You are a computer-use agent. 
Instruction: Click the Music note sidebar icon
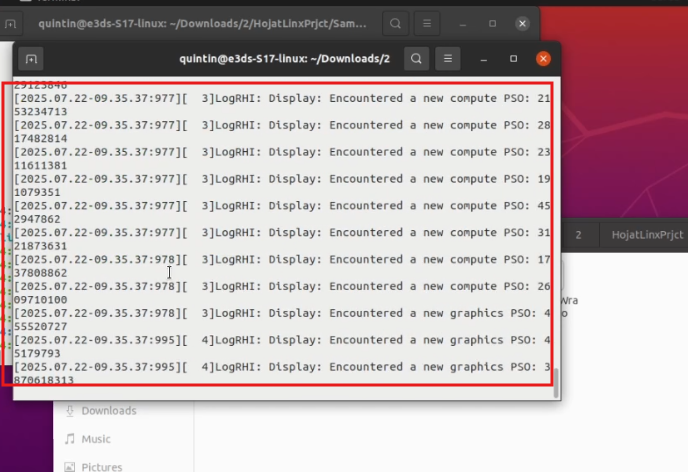(70, 438)
